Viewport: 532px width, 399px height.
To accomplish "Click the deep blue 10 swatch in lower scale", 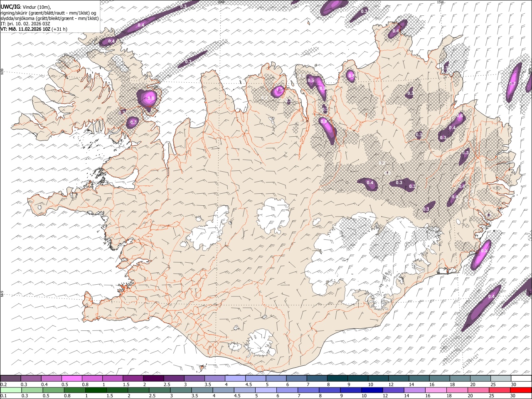I will pos(372,390).
